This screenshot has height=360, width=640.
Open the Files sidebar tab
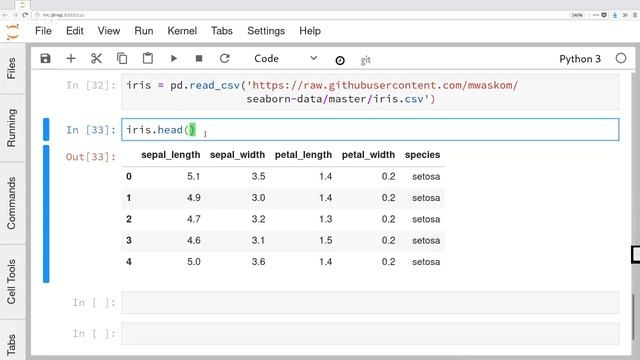[x=12, y=68]
